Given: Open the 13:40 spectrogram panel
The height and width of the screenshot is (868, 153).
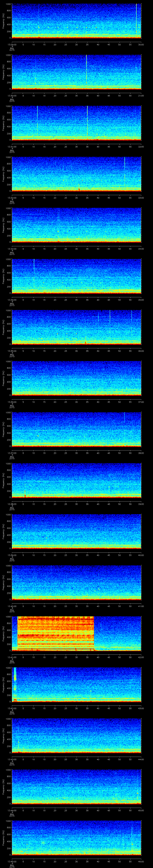Looking at the screenshot, I should click(x=76, y=582).
